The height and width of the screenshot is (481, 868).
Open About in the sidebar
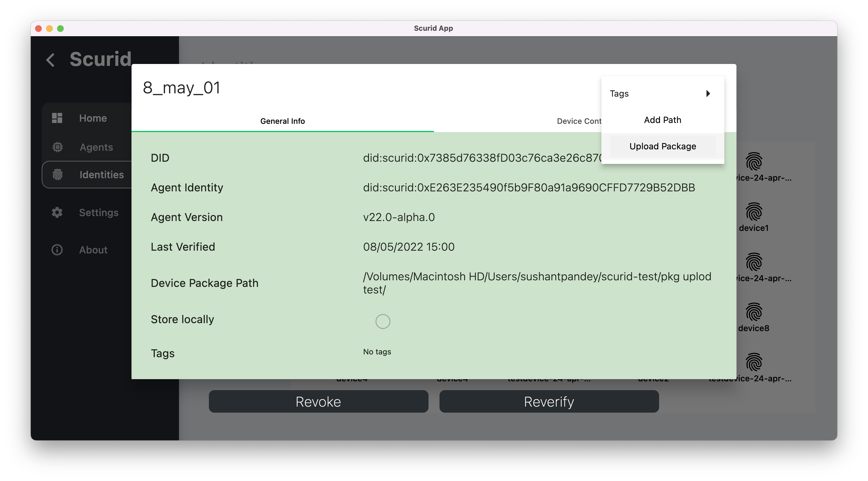93,250
